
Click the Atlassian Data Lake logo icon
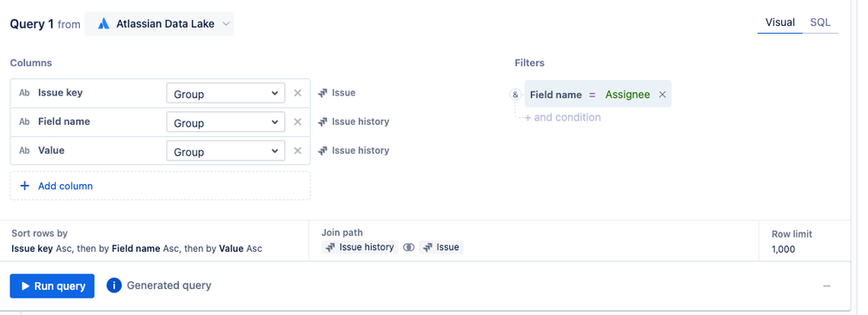tap(103, 23)
